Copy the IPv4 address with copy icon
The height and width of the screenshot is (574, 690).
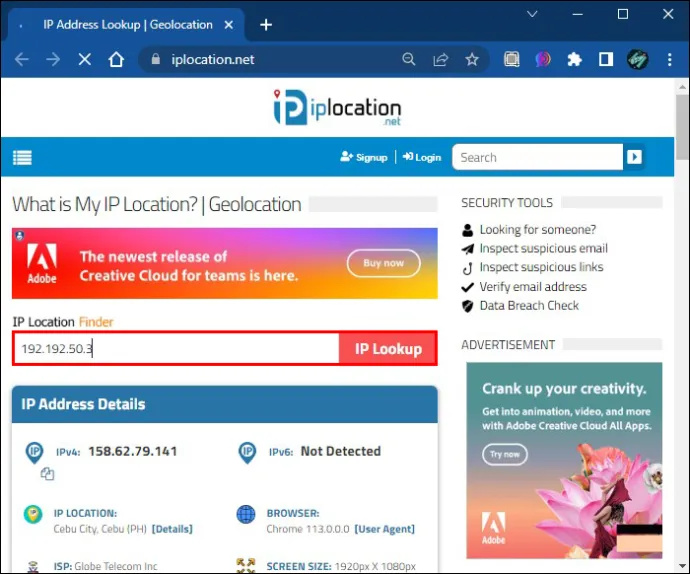(x=47, y=474)
